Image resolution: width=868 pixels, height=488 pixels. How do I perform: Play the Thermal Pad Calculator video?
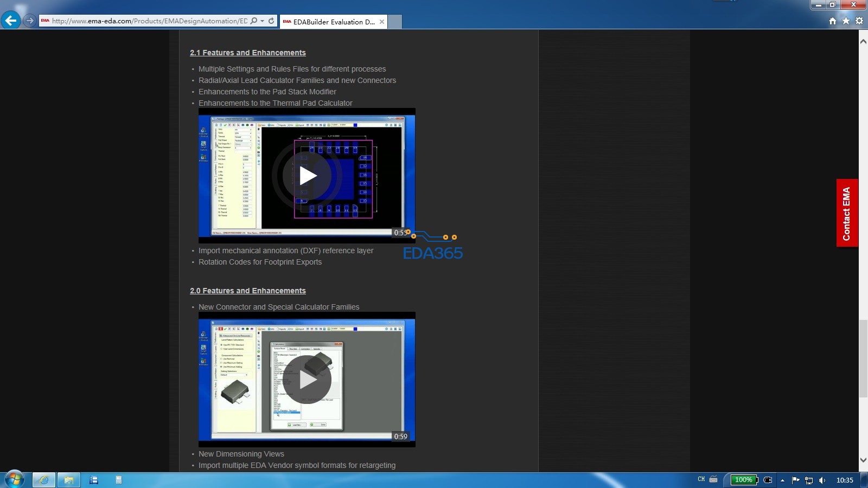307,176
